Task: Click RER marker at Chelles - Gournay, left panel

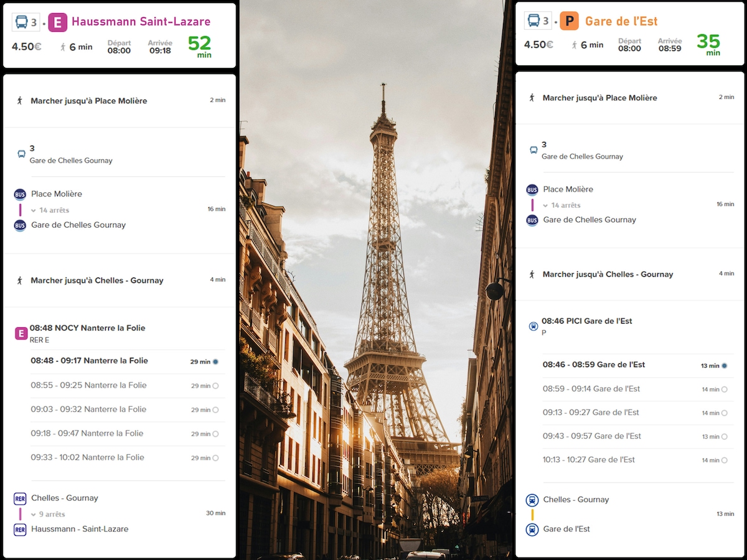Action: click(x=20, y=498)
